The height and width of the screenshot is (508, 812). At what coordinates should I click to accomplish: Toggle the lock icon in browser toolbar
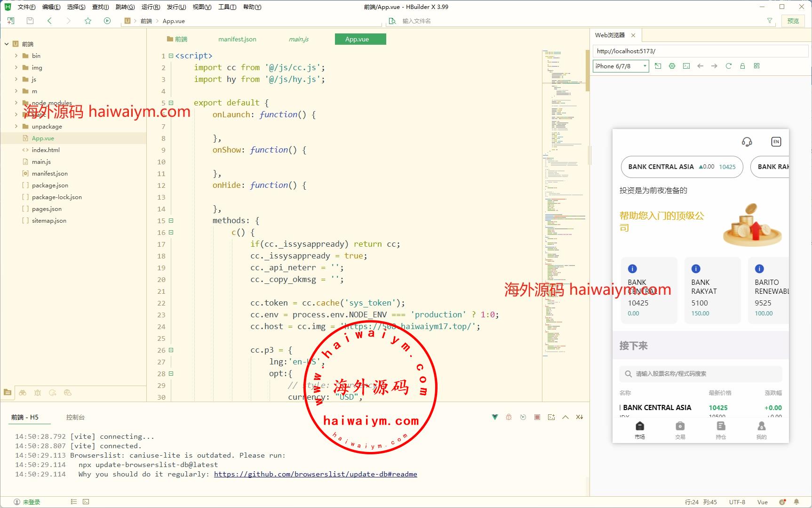(x=742, y=66)
